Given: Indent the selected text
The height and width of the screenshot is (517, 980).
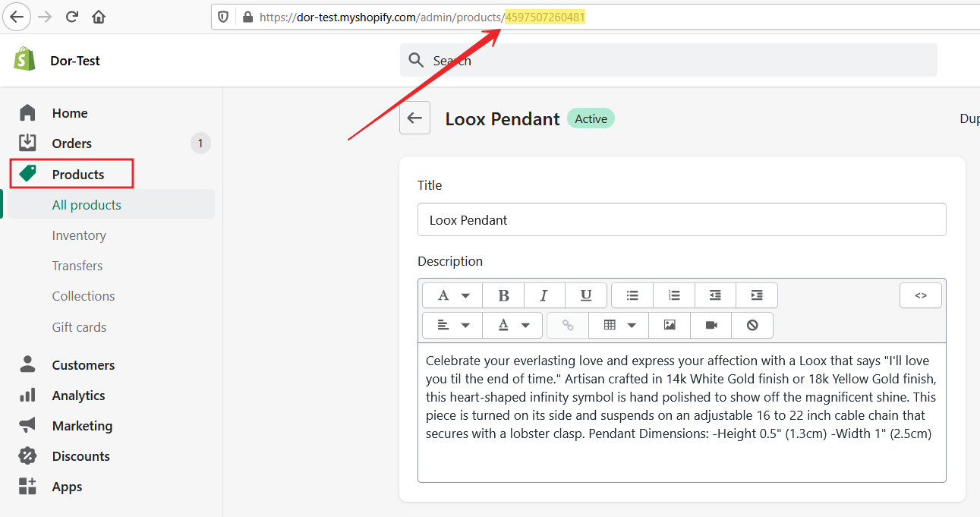Looking at the screenshot, I should (756, 295).
